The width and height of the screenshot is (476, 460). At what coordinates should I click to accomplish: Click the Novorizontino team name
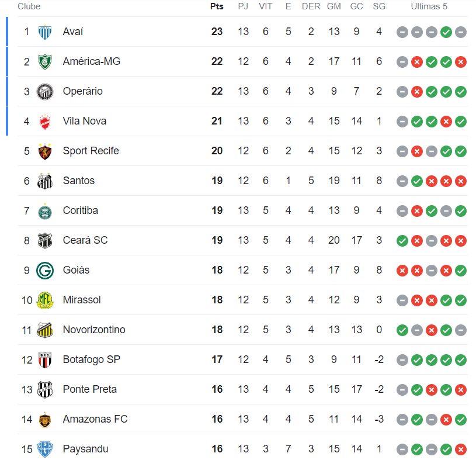click(94, 330)
